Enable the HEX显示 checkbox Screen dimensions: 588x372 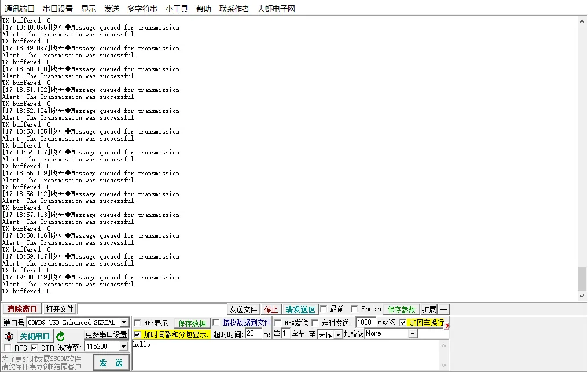click(137, 323)
